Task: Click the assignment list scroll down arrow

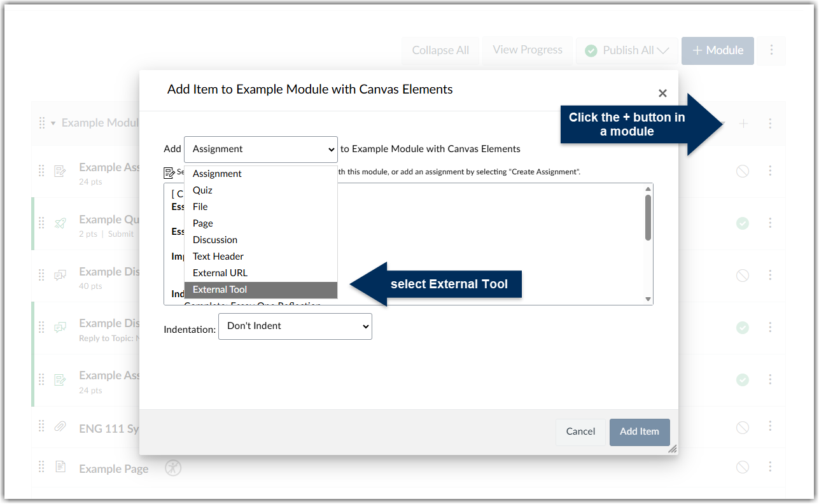Action: [648, 299]
